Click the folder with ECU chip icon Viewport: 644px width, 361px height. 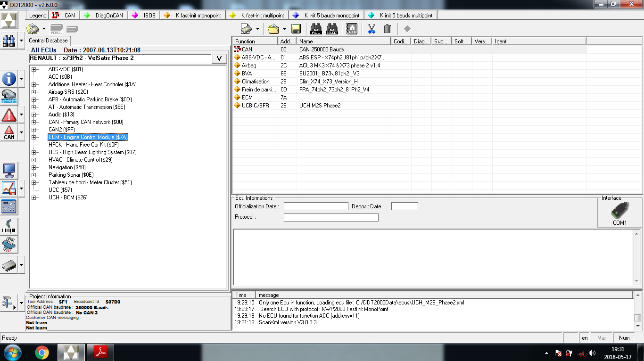[x=33, y=29]
